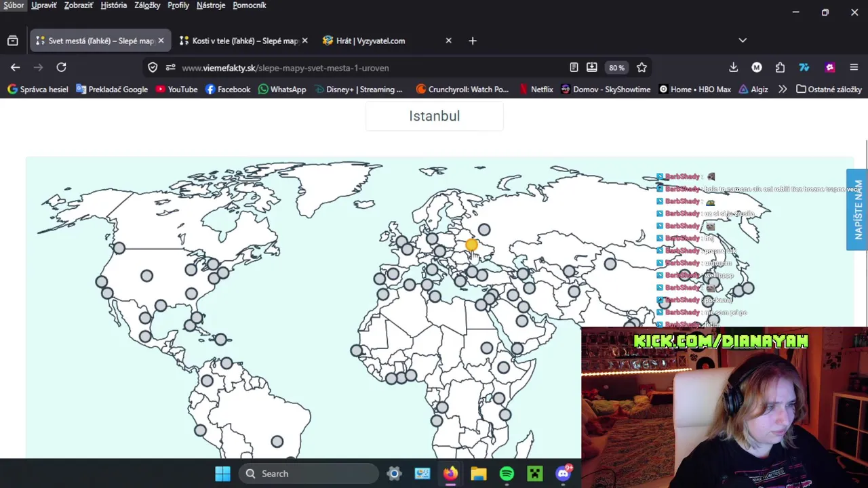Open the Facebook bookmark
This screenshot has width=868, height=488.
(x=227, y=89)
